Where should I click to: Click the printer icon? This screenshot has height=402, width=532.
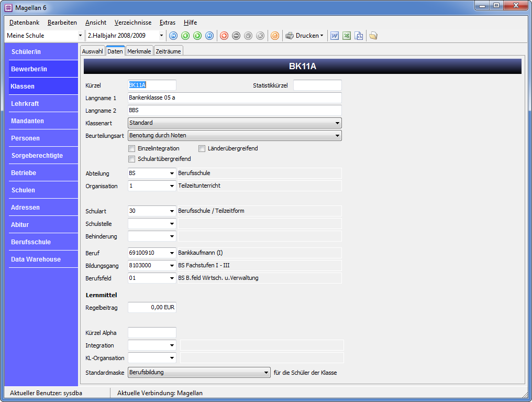point(290,36)
